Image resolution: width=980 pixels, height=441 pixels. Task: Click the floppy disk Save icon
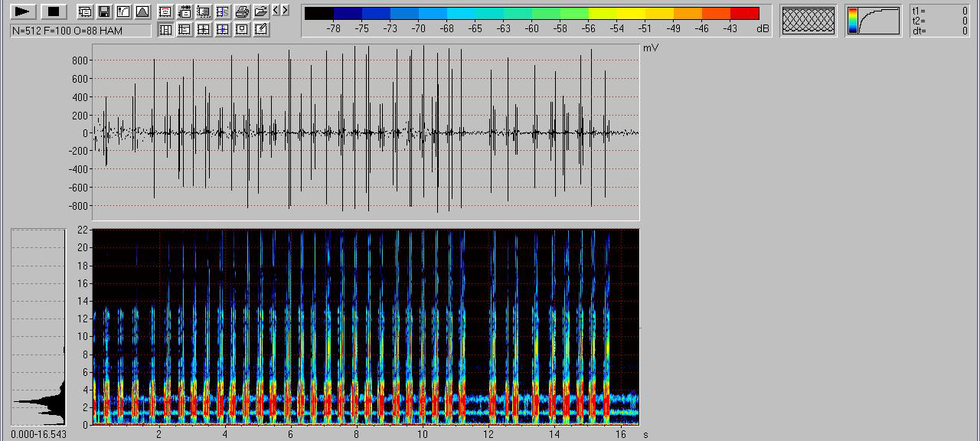point(103,11)
